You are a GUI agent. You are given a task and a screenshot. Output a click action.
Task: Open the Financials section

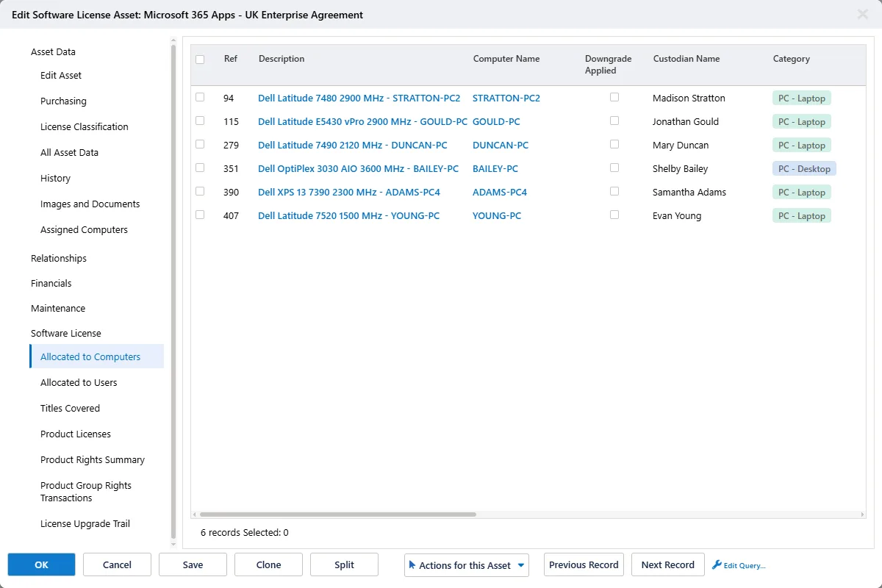pyautogui.click(x=51, y=284)
